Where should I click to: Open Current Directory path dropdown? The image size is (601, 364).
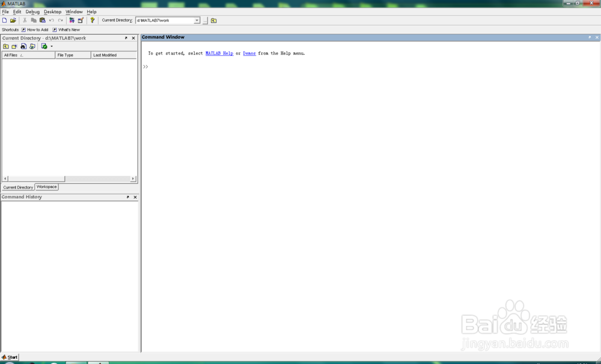pyautogui.click(x=197, y=20)
